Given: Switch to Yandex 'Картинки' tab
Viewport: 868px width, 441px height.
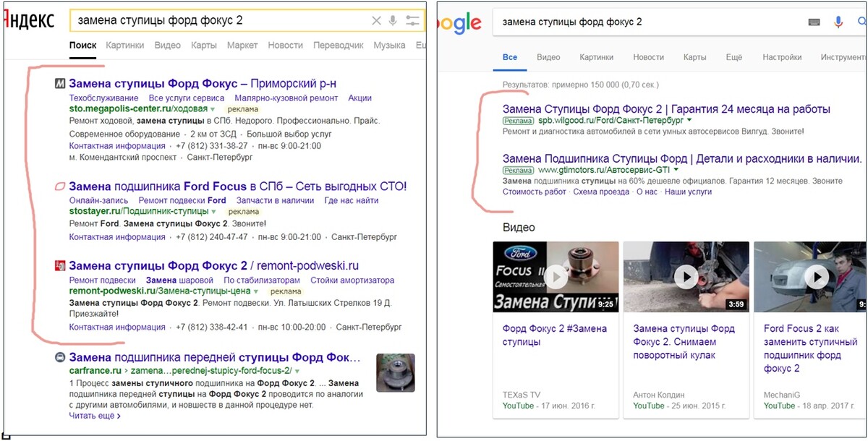Looking at the screenshot, I should [x=124, y=45].
